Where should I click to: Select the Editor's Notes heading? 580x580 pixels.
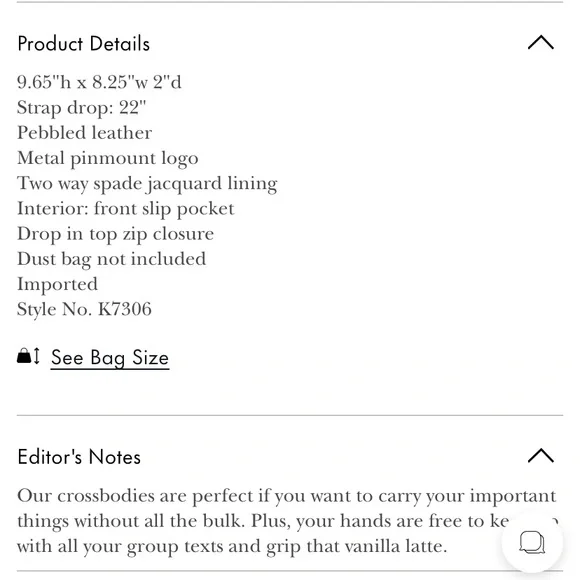(79, 457)
